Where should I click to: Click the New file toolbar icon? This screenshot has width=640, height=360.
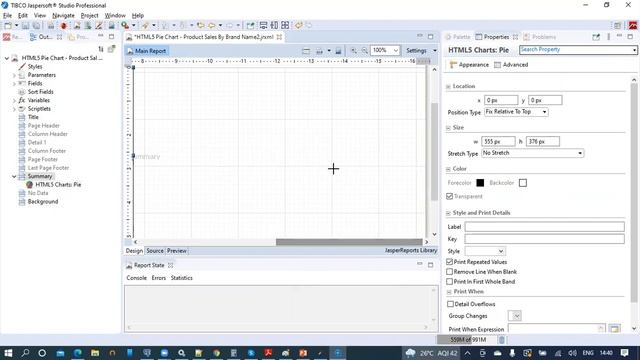(8, 26)
